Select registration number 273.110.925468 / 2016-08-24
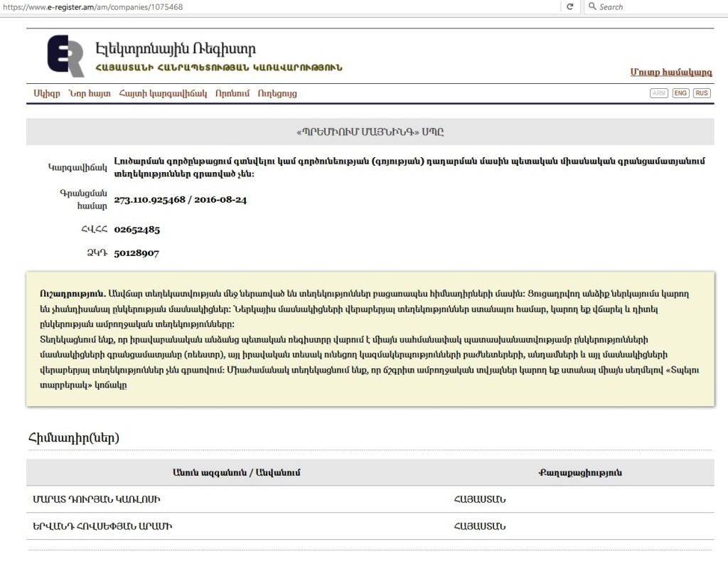Screen dimensions: 728x564 (x=180, y=200)
